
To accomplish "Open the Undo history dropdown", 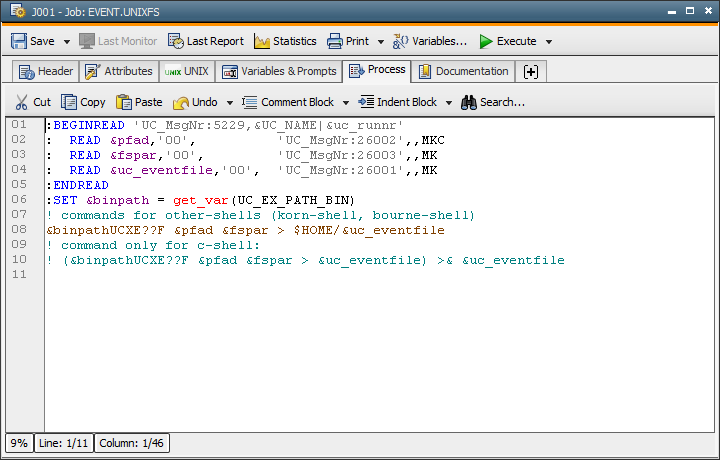I will click(x=230, y=103).
